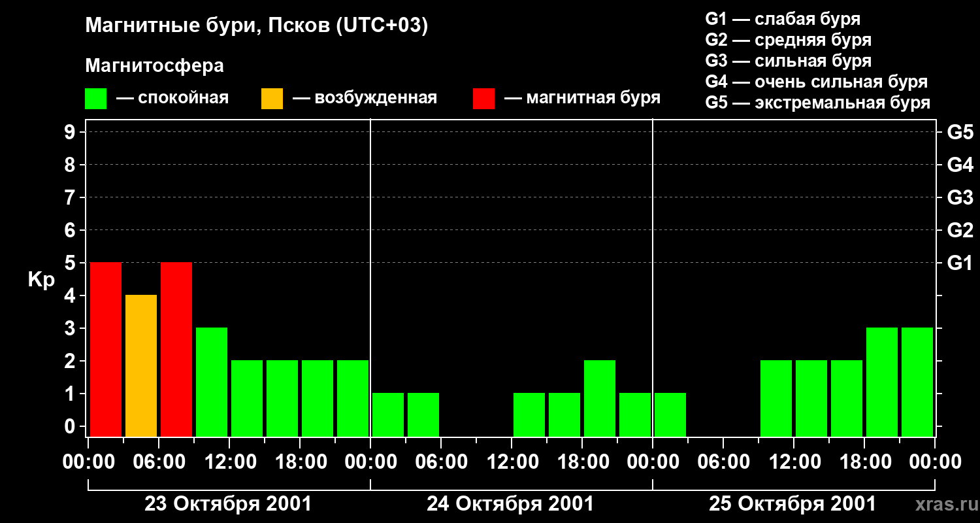The image size is (980, 523).
Task: Click the line "G3 — сильная буря"
Action: (788, 61)
